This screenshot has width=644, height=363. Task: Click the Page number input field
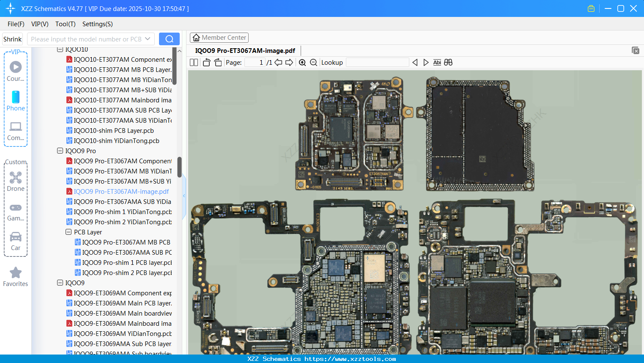click(254, 62)
